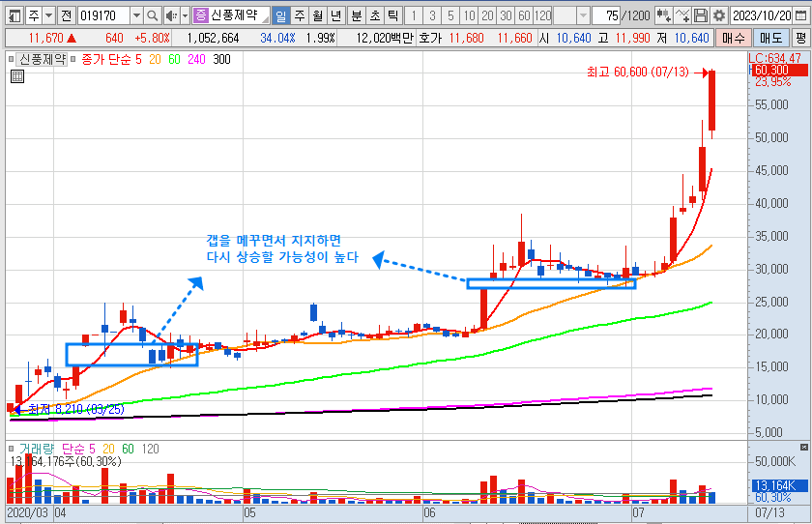Click the 매수 buy button
Image resolution: width=812 pixels, height=524 pixels.
click(733, 38)
